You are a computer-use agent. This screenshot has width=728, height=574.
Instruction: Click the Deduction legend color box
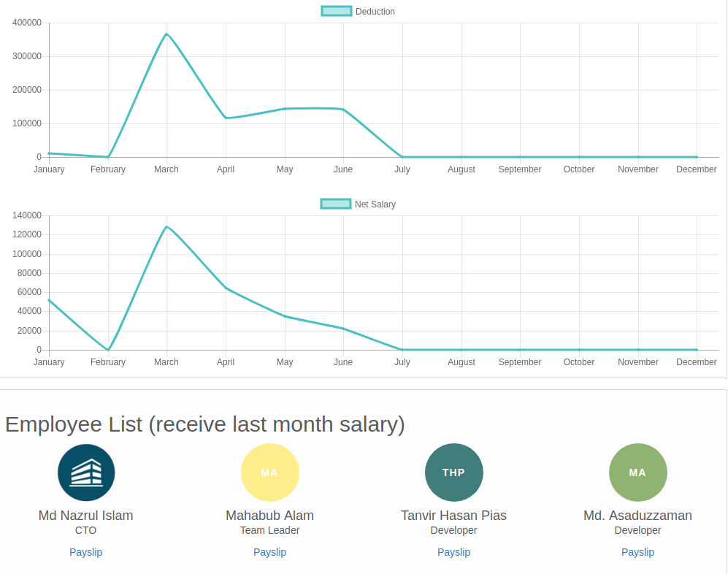[336, 12]
